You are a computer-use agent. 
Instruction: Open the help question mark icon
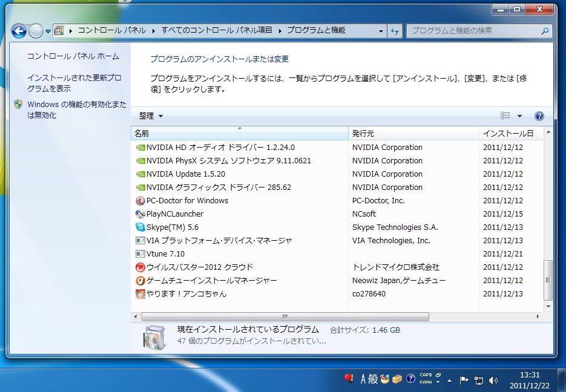pos(539,116)
